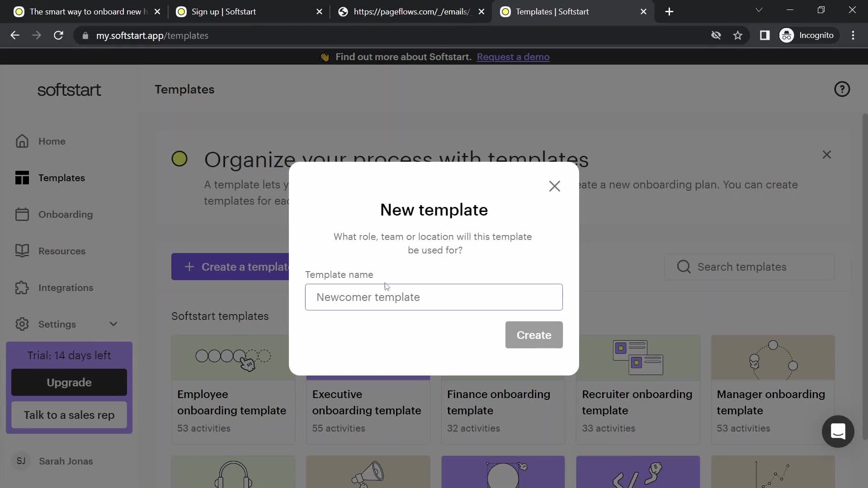
Task: Open Finance onboarding template card
Action: click(x=503, y=410)
